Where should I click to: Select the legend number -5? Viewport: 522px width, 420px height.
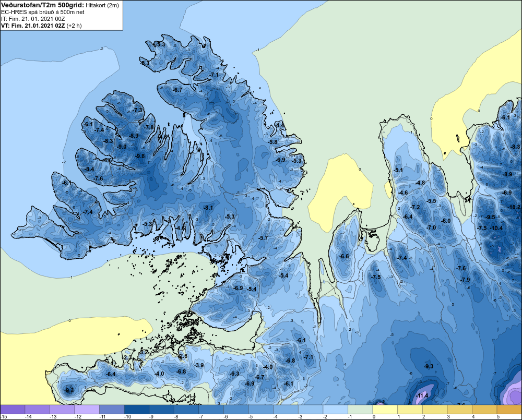(x=252, y=417)
